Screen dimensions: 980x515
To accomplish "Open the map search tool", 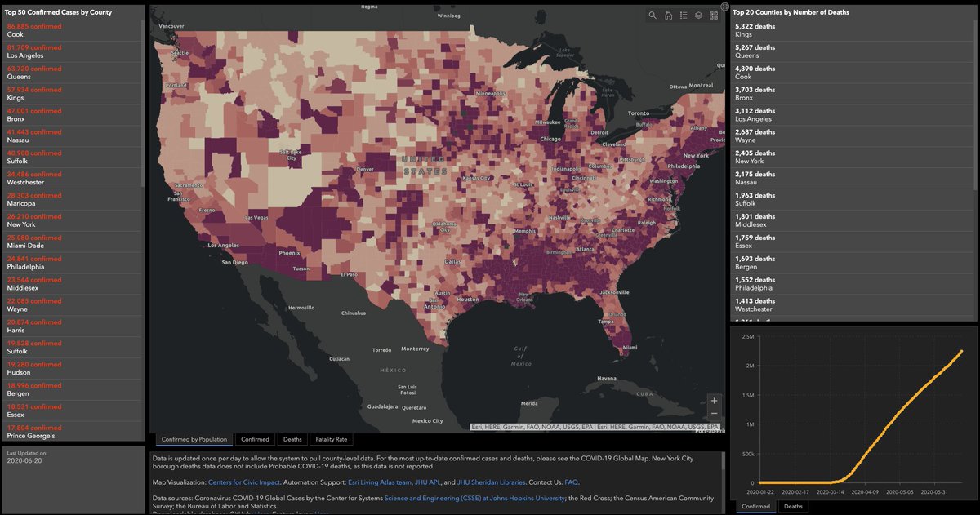I will 653,16.
